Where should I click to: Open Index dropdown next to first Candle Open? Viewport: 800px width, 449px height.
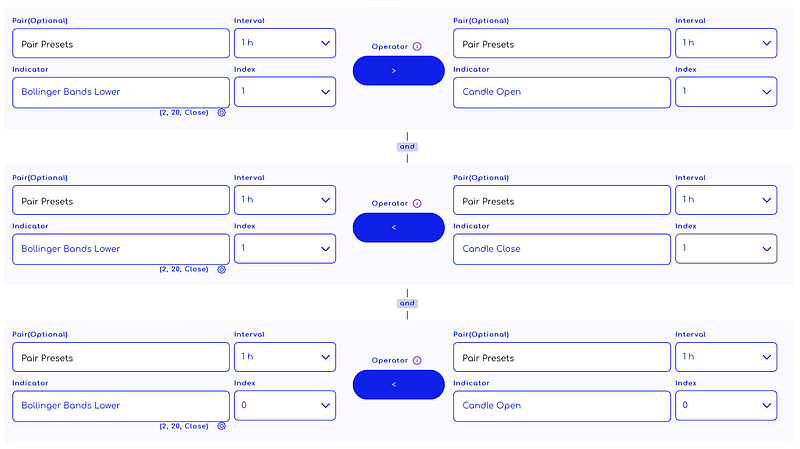726,91
